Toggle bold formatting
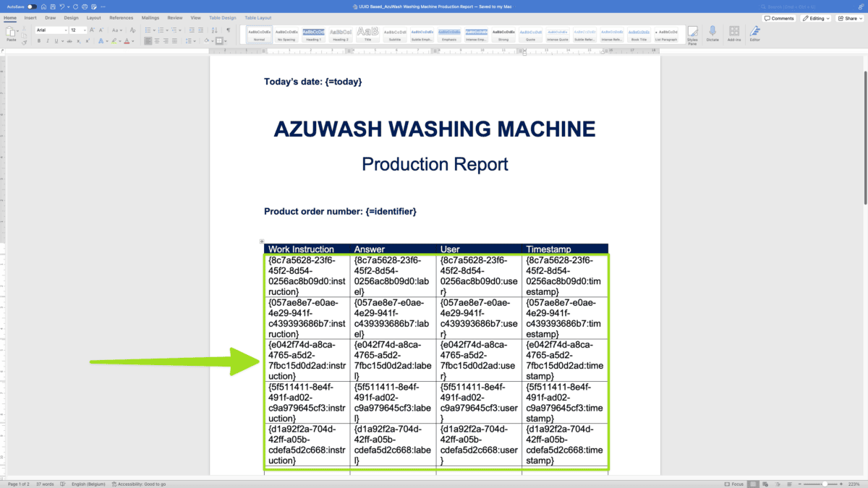 coord(38,40)
